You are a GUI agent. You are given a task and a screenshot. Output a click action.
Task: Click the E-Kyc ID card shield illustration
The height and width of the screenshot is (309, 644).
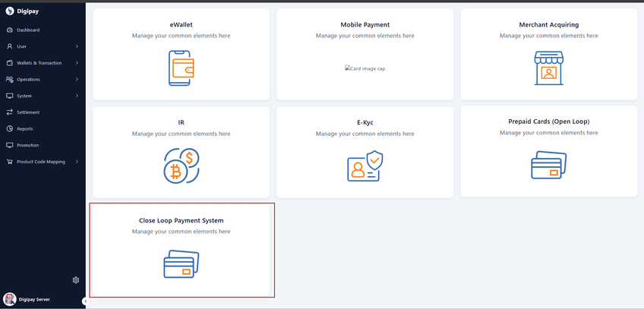[365, 166]
